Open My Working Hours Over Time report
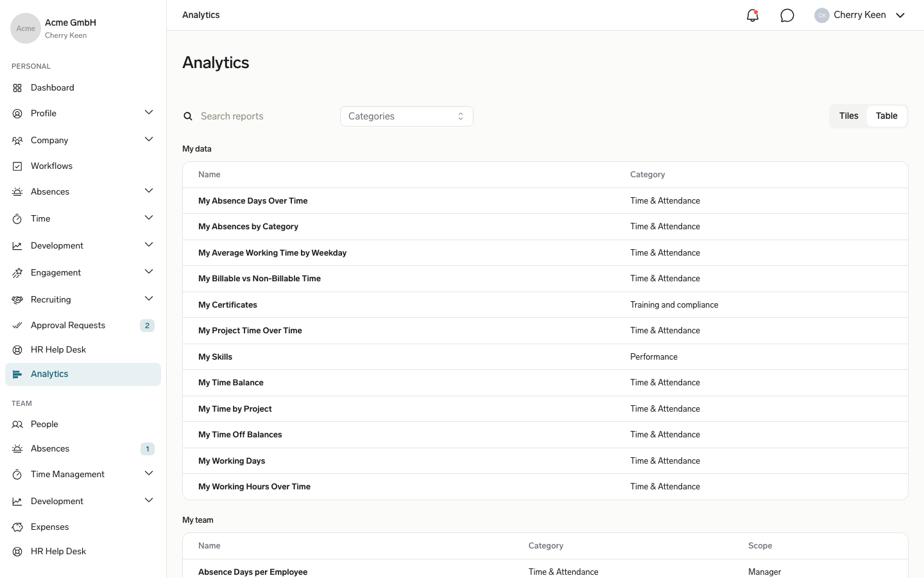The image size is (924, 578). pyautogui.click(x=254, y=487)
